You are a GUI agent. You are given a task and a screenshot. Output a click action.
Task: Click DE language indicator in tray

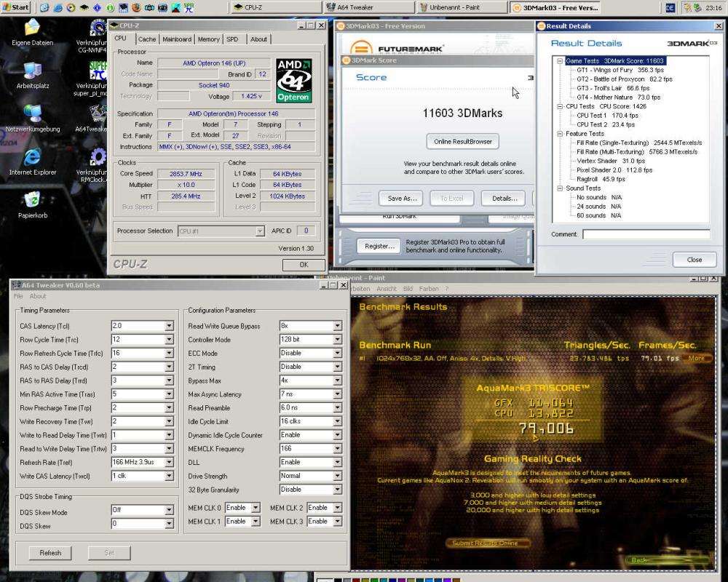670,7
